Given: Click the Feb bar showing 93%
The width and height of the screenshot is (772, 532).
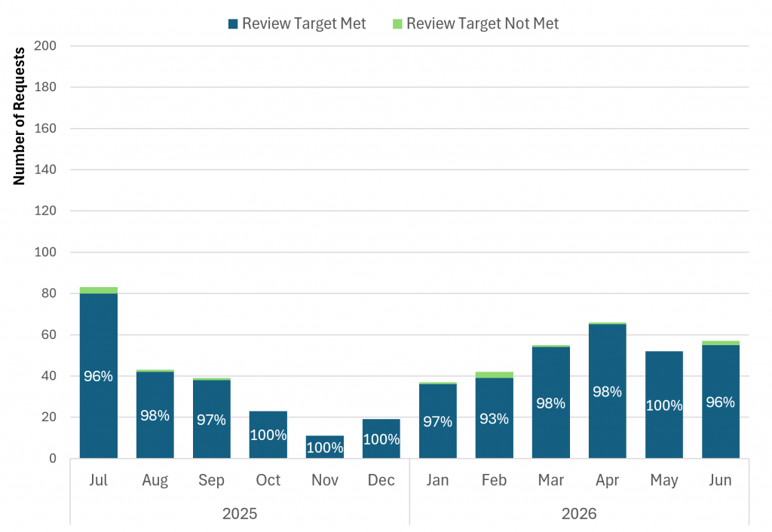Looking at the screenshot, I should (x=495, y=418).
